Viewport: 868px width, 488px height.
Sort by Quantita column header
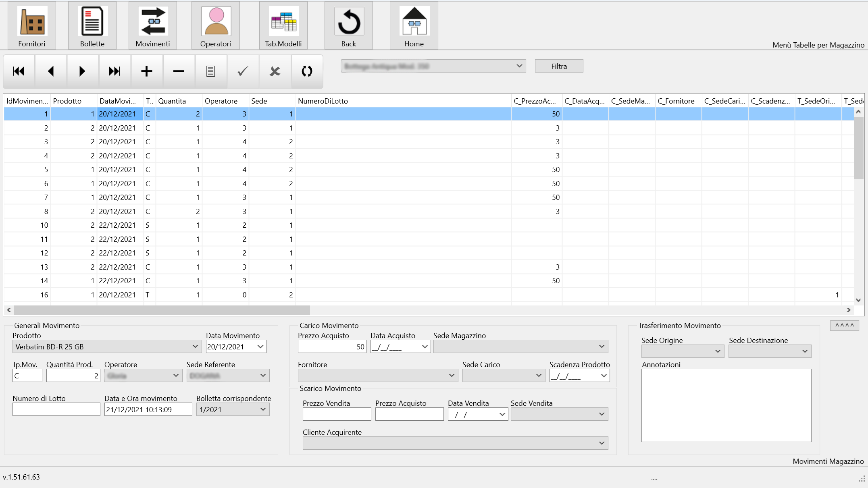point(179,101)
